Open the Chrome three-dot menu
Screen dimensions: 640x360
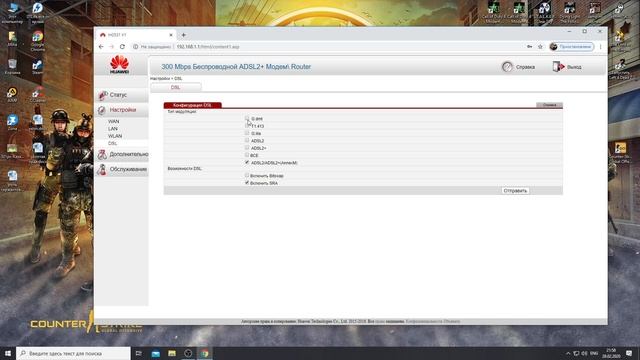pyautogui.click(x=600, y=47)
